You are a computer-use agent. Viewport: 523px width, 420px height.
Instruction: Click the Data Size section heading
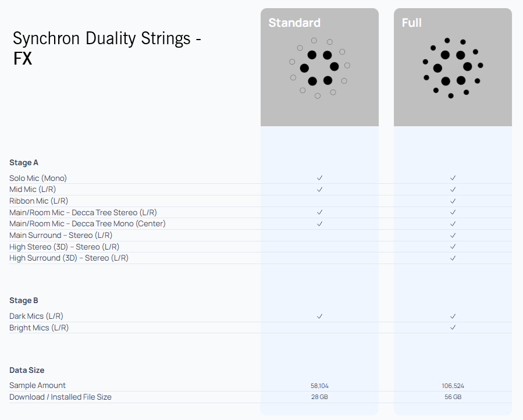tap(27, 370)
